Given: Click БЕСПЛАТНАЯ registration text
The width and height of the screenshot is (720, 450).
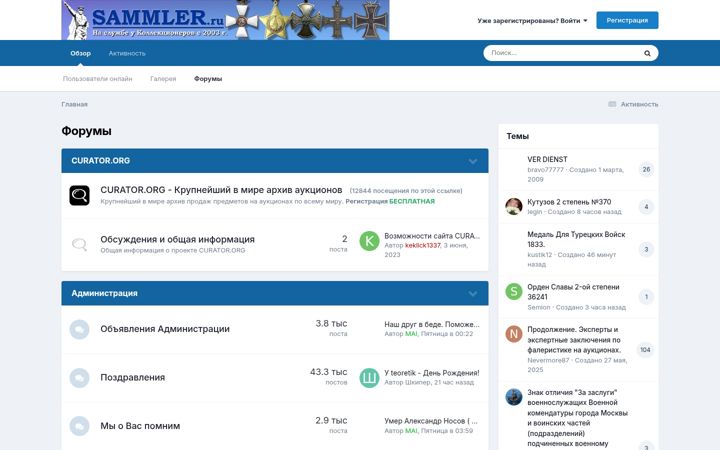Looking at the screenshot, I should click(x=412, y=201).
